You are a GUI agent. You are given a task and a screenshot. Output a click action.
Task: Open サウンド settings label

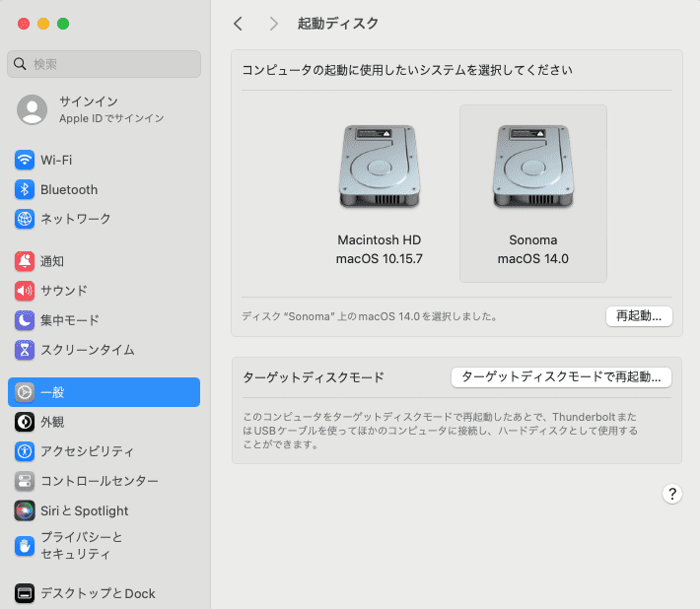coord(64,291)
